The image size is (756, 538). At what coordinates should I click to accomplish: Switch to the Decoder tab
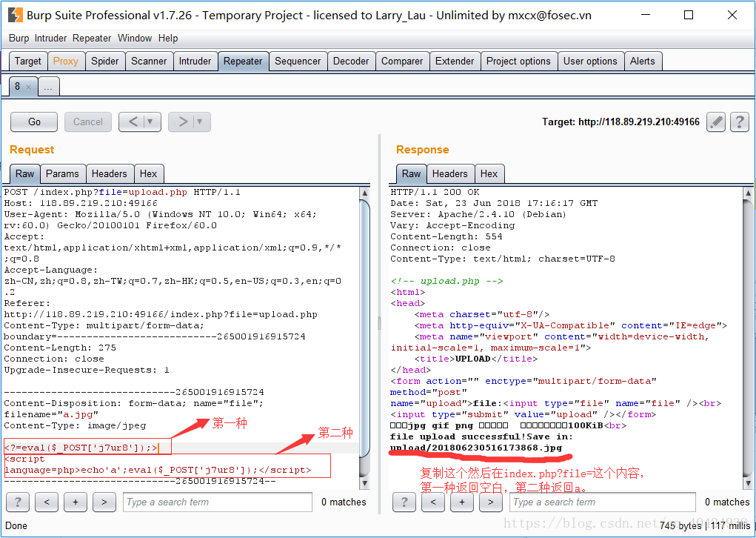pyautogui.click(x=351, y=62)
